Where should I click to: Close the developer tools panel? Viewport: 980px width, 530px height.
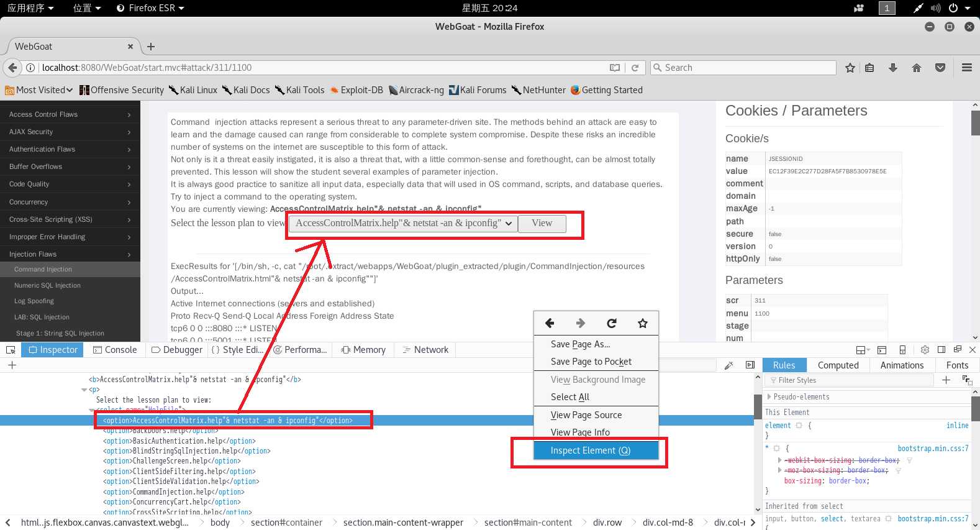point(973,350)
